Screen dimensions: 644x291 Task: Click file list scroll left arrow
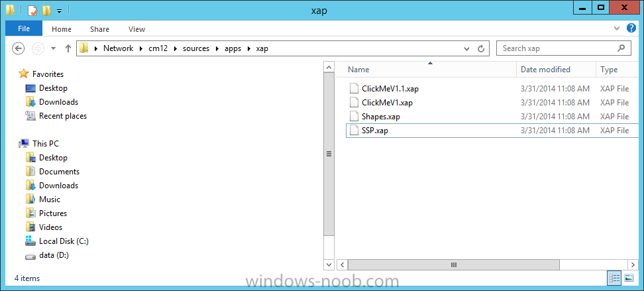(x=343, y=264)
